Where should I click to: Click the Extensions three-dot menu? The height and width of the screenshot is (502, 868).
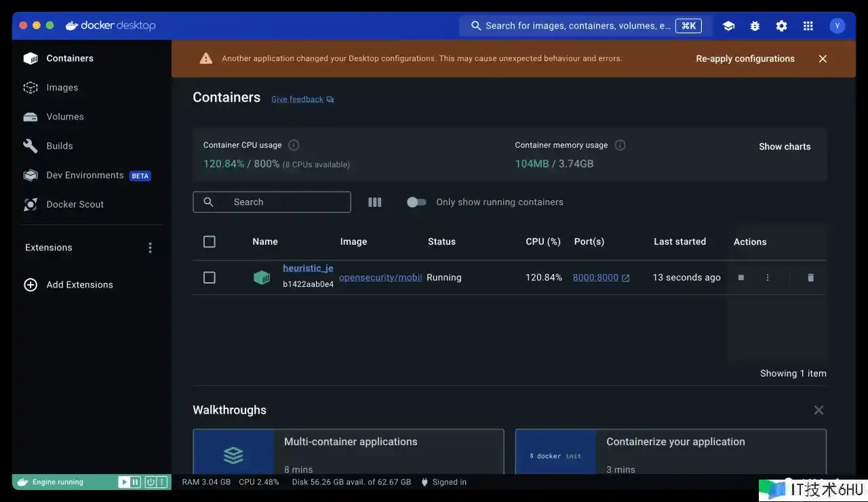pyautogui.click(x=150, y=248)
